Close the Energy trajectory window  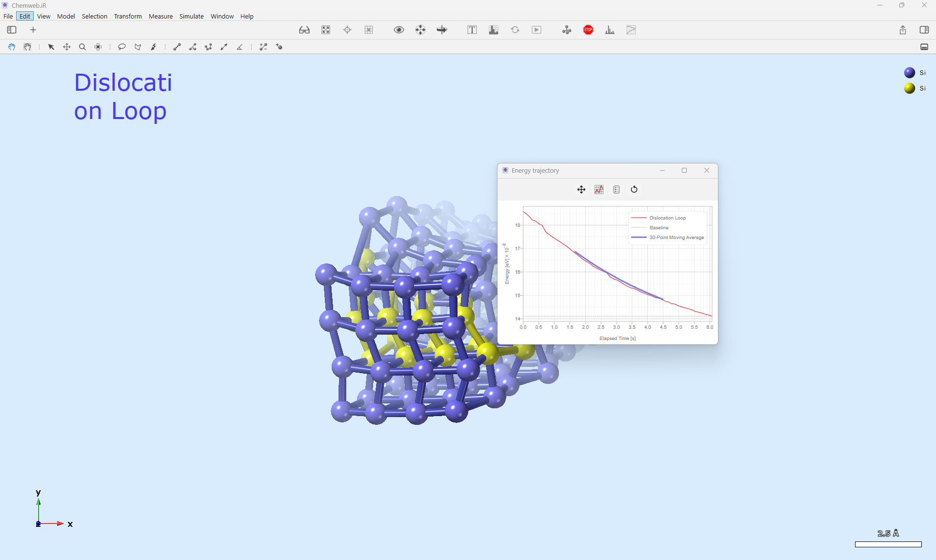707,170
